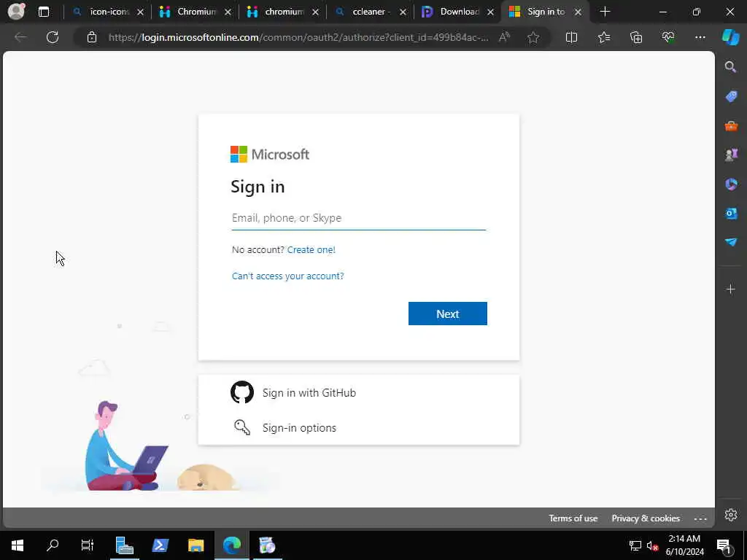Image resolution: width=747 pixels, height=560 pixels.
Task: Add a new app to sidebar
Action: (731, 289)
